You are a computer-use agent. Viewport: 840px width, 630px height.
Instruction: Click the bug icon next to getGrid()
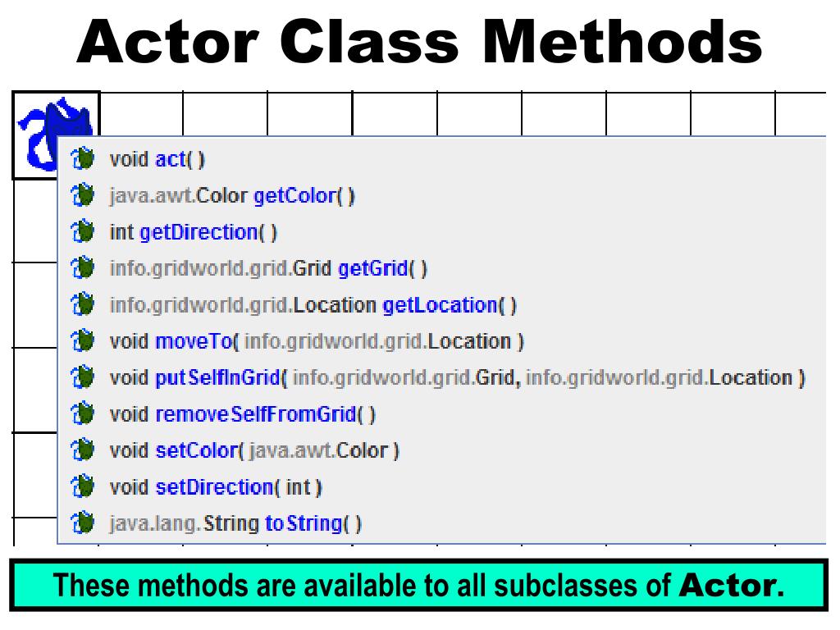83,268
